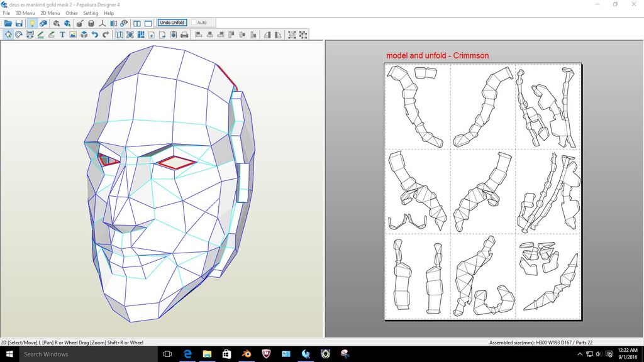Image resolution: width=644 pixels, height=362 pixels.
Task: Toggle the show axes icon
Action: click(x=103, y=23)
